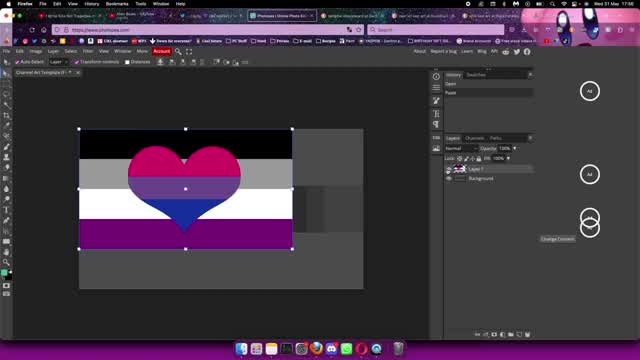Hide Layer 1 using its eye icon

tap(449, 169)
